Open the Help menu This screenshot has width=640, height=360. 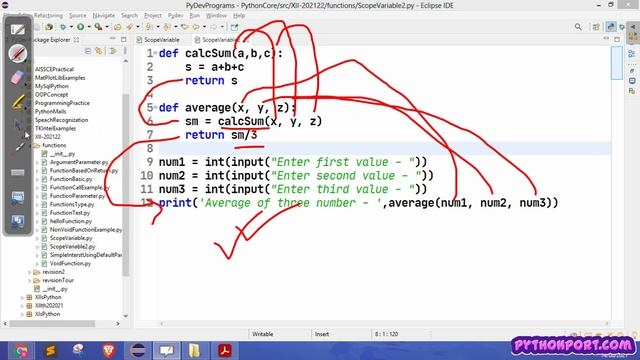[x=239, y=16]
